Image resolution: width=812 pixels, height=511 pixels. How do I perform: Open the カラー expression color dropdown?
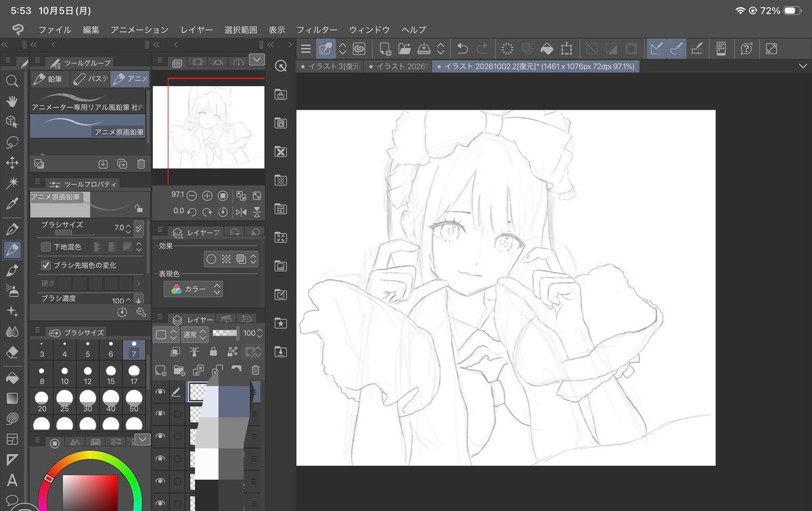pyautogui.click(x=193, y=289)
